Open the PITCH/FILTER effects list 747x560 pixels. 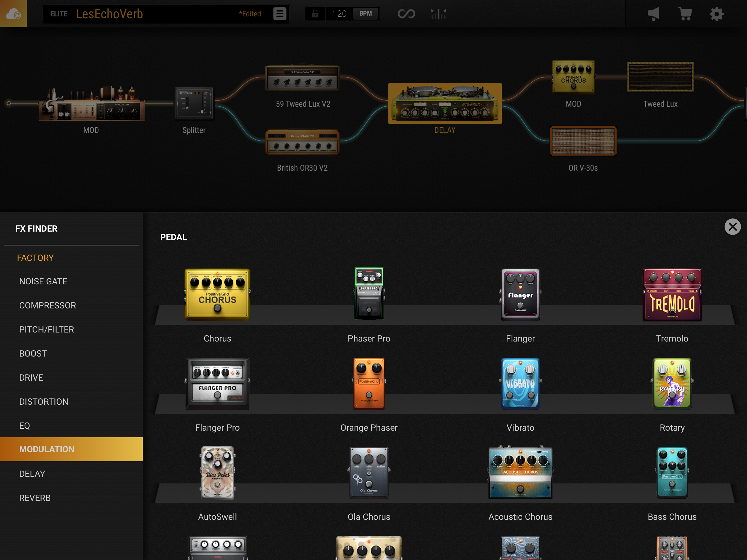[x=46, y=329]
